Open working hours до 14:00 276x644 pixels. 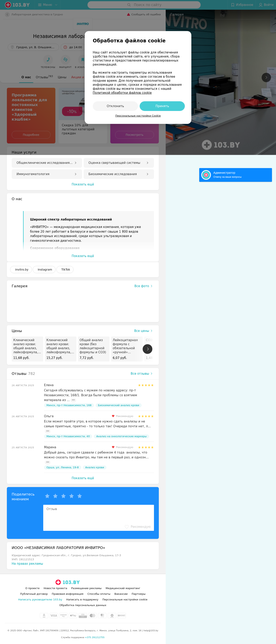pyautogui.click(x=73, y=47)
